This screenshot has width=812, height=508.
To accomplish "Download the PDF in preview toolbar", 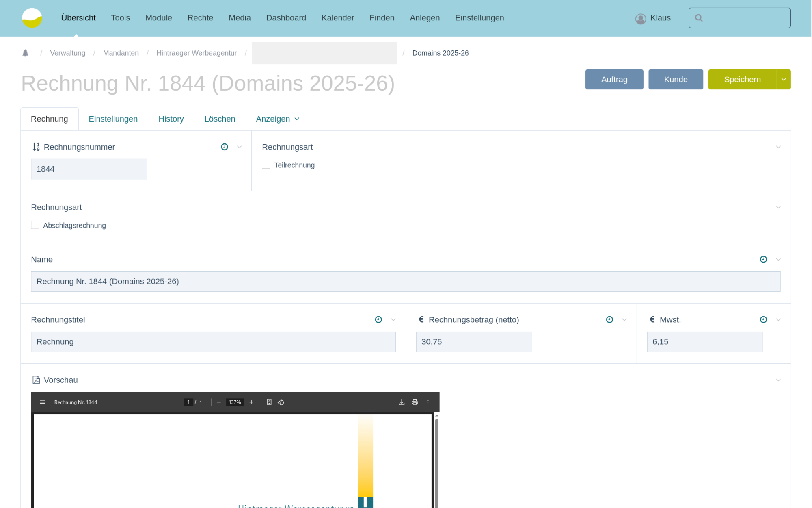I will (x=402, y=402).
